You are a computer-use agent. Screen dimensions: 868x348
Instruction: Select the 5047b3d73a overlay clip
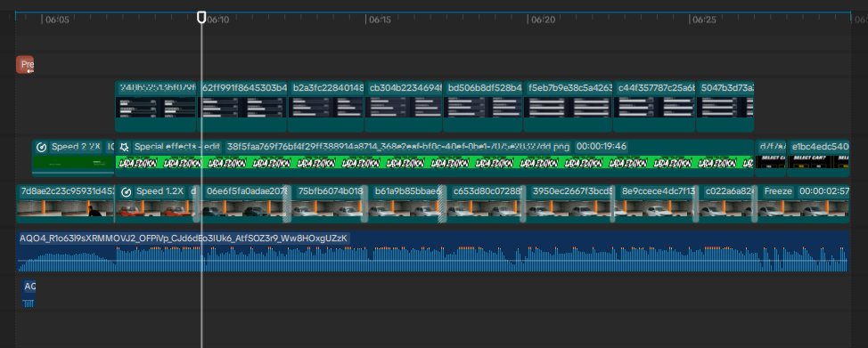pyautogui.click(x=725, y=106)
